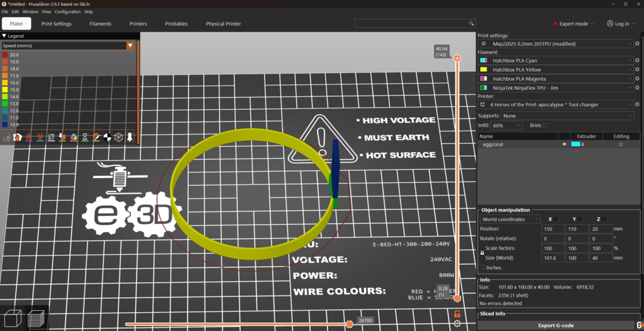Toggle Y axis mirror box
The height and width of the screenshot is (331, 644).
[579, 219]
